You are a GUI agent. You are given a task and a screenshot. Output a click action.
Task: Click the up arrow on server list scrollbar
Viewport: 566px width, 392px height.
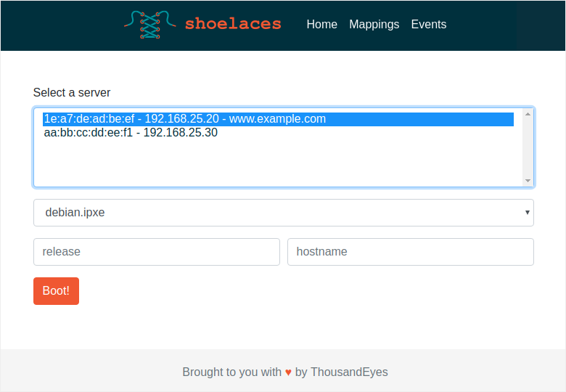(x=528, y=114)
